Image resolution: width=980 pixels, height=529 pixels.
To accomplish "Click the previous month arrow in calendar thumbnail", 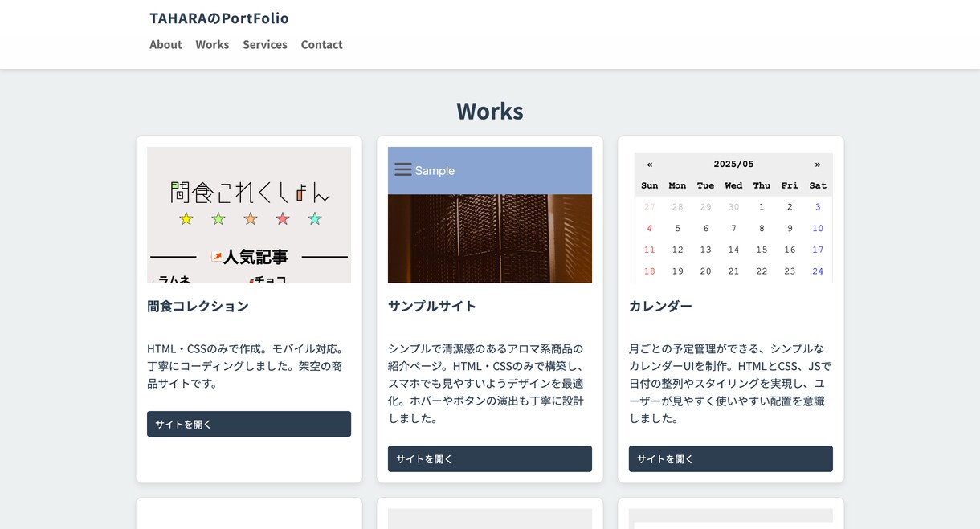I will (650, 164).
